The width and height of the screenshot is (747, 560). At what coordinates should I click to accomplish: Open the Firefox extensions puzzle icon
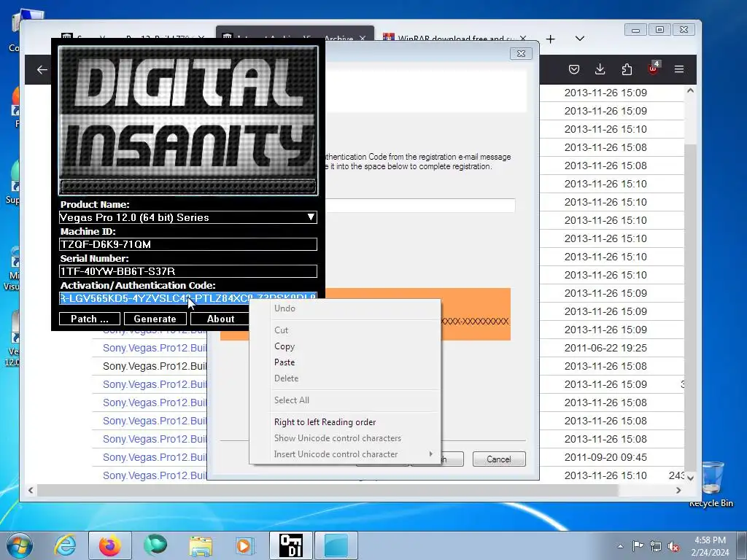[627, 69]
